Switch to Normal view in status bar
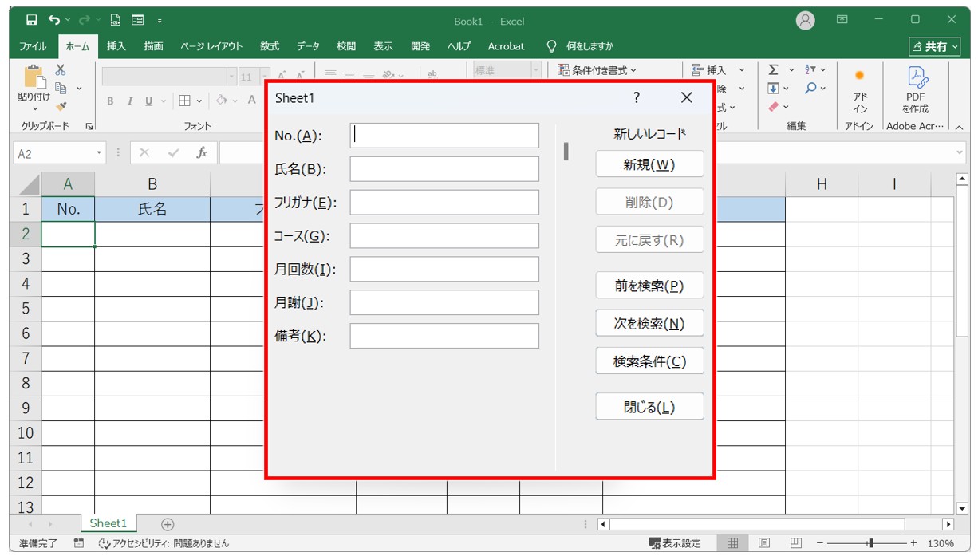 tap(732, 543)
